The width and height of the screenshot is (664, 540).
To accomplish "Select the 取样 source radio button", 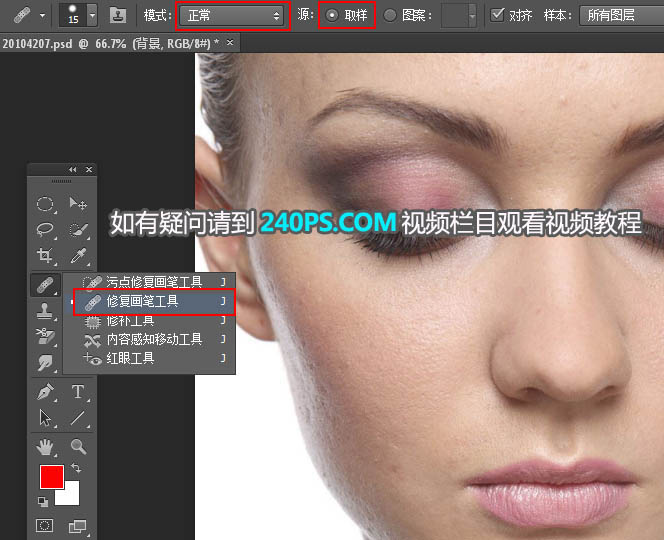I will [332, 16].
